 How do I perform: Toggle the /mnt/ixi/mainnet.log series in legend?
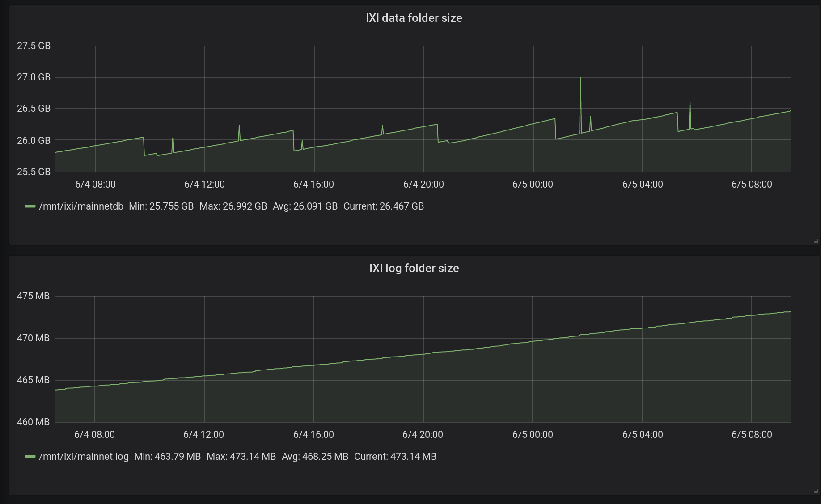click(84, 457)
